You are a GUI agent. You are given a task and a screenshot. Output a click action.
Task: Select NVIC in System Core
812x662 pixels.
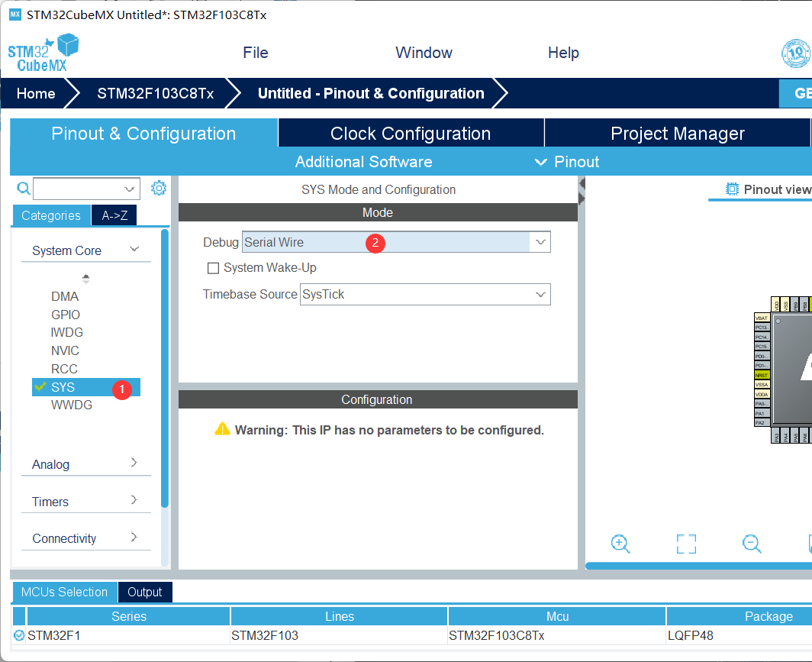point(66,350)
